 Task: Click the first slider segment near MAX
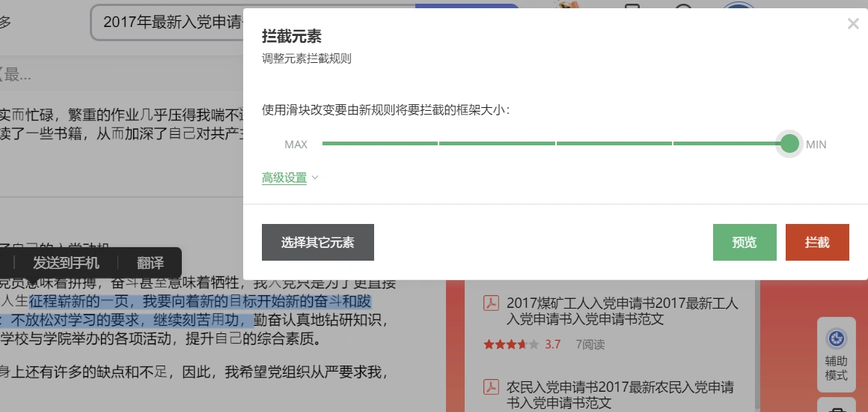(x=380, y=144)
